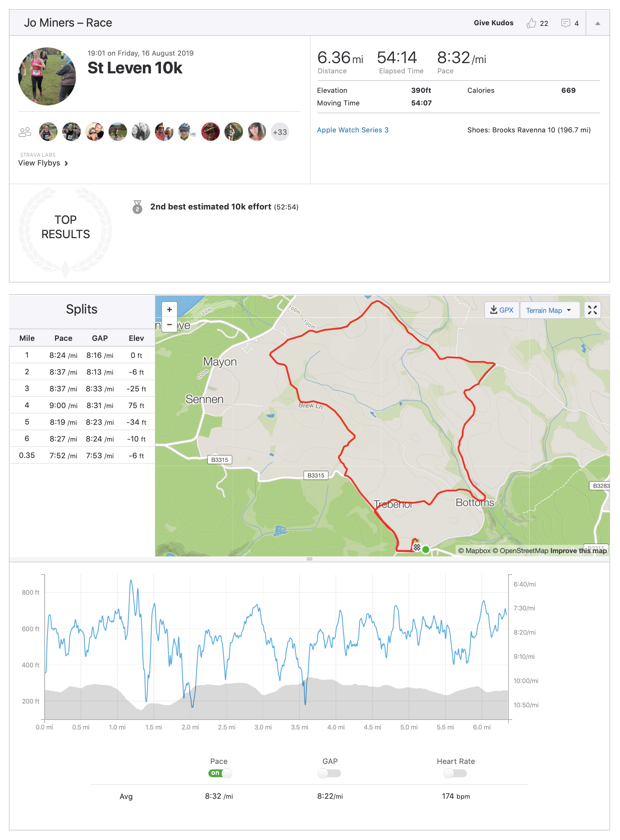620x840 pixels.
Task: Click the group athletes icon
Action: (25, 132)
